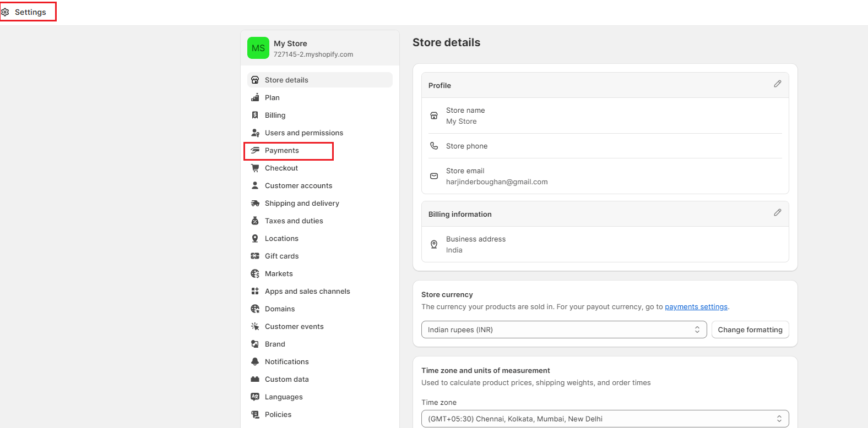Click the Shipping and delivery truck icon

[255, 203]
